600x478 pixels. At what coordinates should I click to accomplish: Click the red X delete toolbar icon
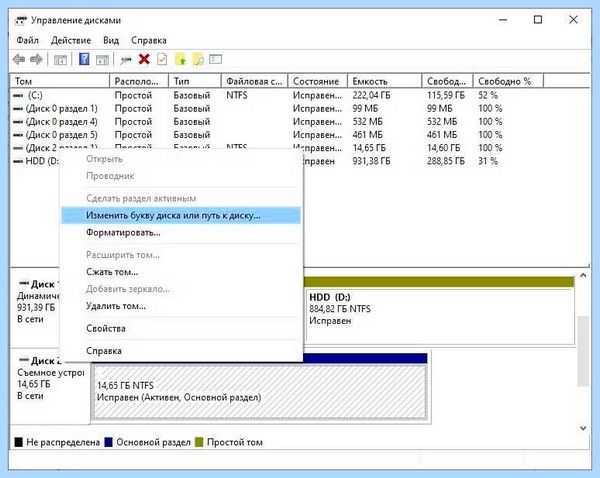pyautogui.click(x=144, y=59)
